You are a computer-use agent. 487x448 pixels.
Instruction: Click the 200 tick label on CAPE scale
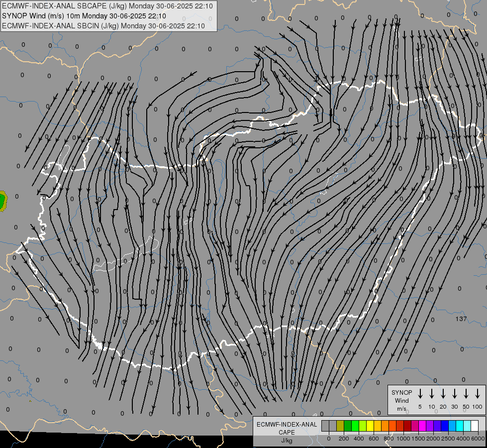(x=344, y=439)
